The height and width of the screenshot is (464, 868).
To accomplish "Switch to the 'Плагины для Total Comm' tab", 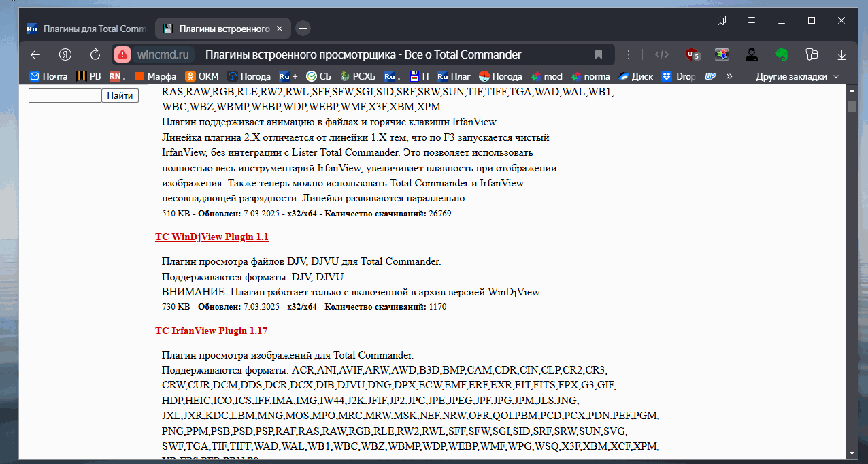I will point(86,29).
